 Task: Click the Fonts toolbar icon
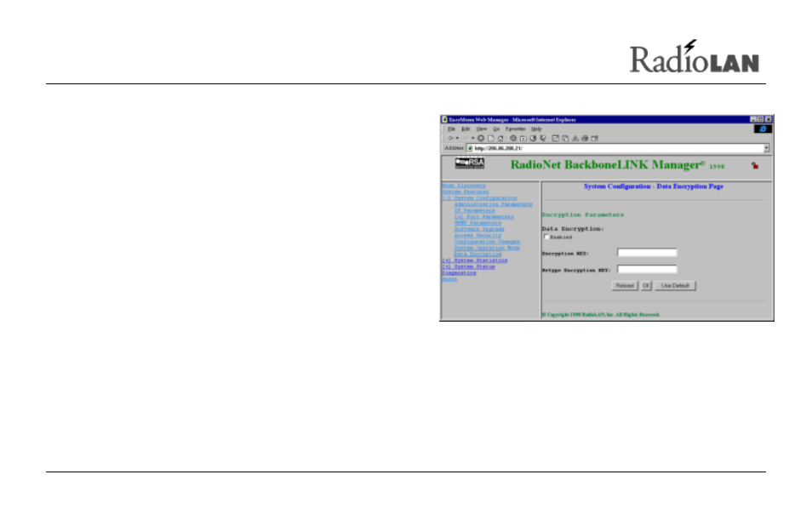click(x=575, y=138)
